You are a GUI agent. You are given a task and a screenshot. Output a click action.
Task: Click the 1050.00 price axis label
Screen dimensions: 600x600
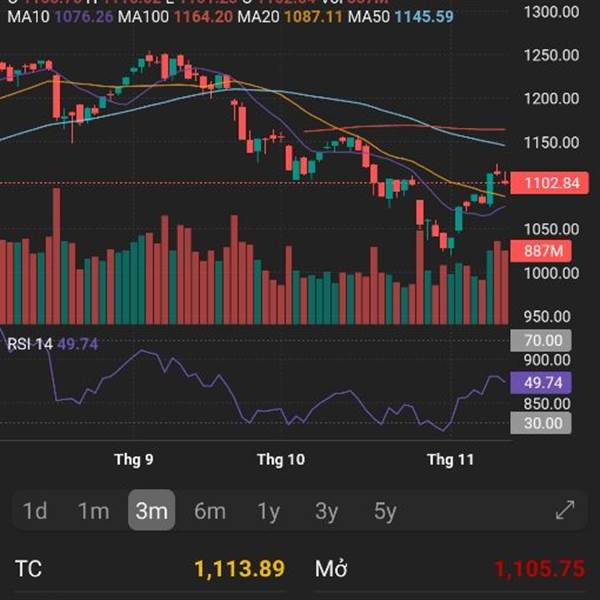click(x=551, y=229)
